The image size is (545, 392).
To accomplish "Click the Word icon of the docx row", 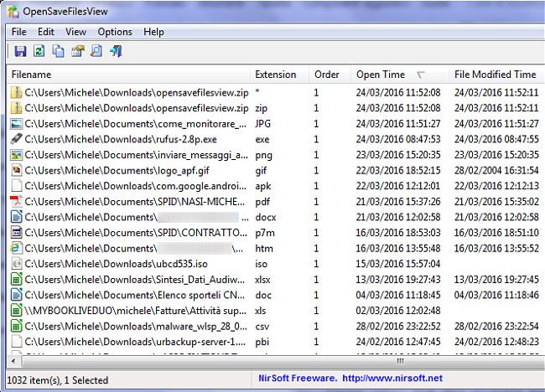I will point(16,217).
